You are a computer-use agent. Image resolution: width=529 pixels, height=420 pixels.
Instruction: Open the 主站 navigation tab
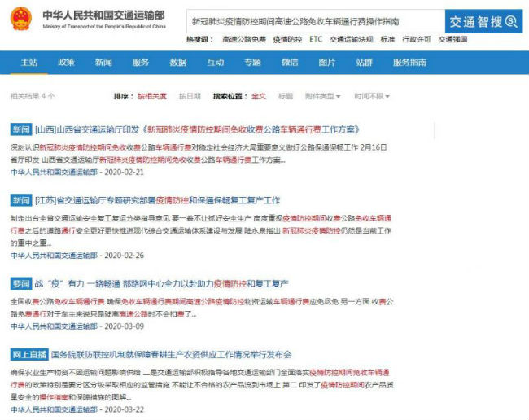(29, 63)
